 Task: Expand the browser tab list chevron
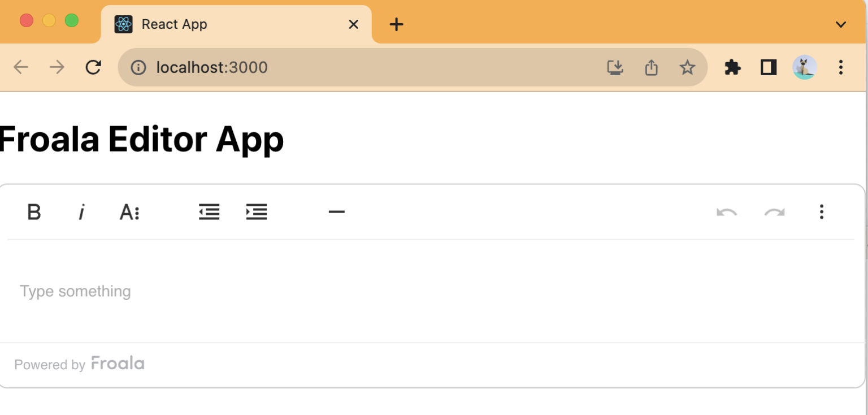tap(840, 24)
